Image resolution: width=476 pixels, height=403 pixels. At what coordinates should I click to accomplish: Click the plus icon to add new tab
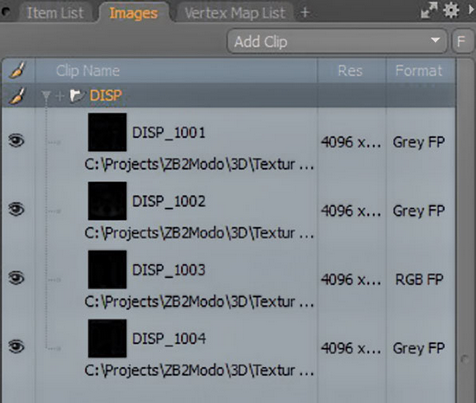tap(305, 13)
